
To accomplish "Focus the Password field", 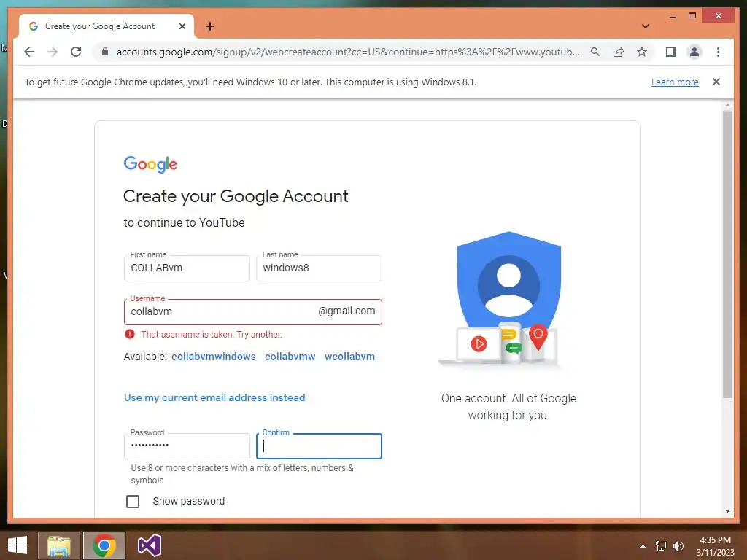I will 187,446.
